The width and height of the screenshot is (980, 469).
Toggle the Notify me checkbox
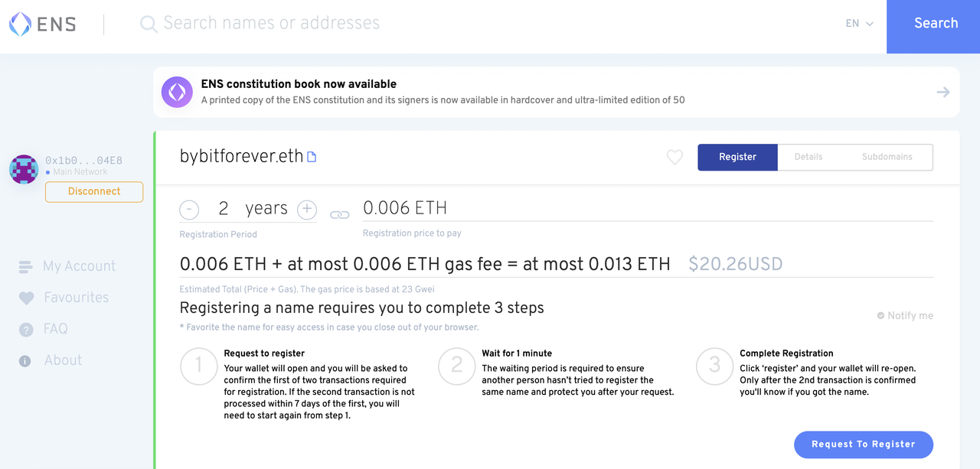(x=905, y=315)
